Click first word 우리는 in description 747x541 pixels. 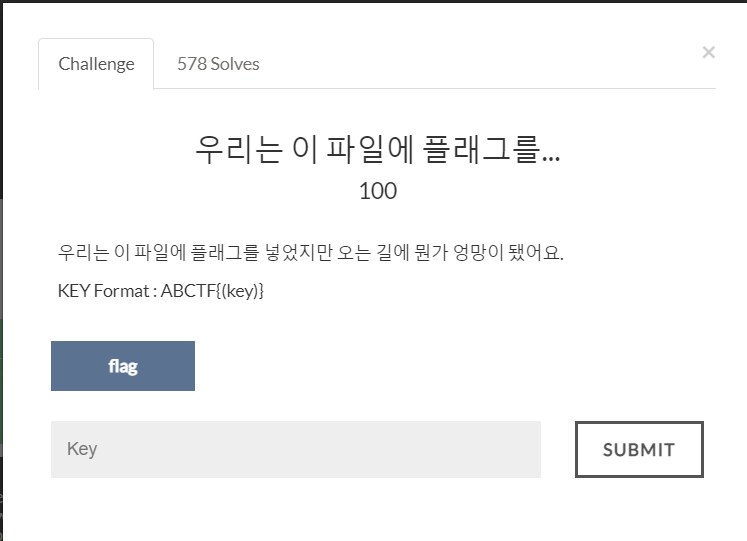[x=83, y=252]
